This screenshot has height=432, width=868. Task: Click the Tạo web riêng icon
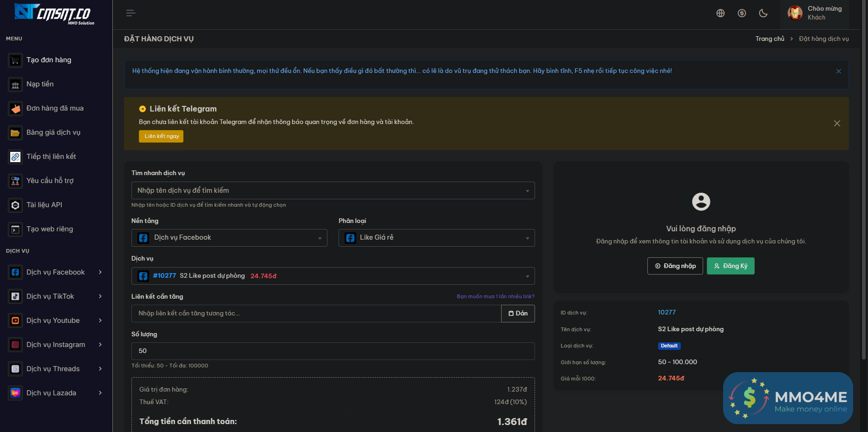15,229
